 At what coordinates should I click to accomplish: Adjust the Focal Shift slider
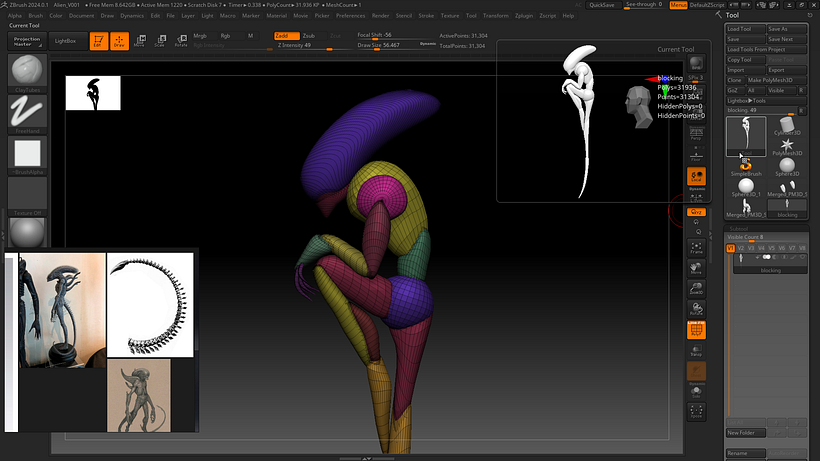(395, 35)
